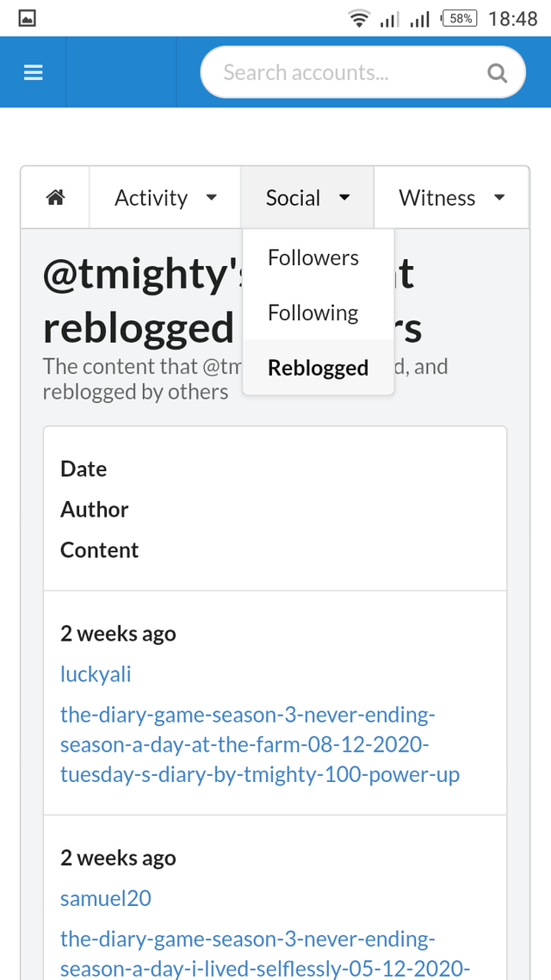Go to the home icon tab
Screen dimensions: 551x980
coord(55,198)
